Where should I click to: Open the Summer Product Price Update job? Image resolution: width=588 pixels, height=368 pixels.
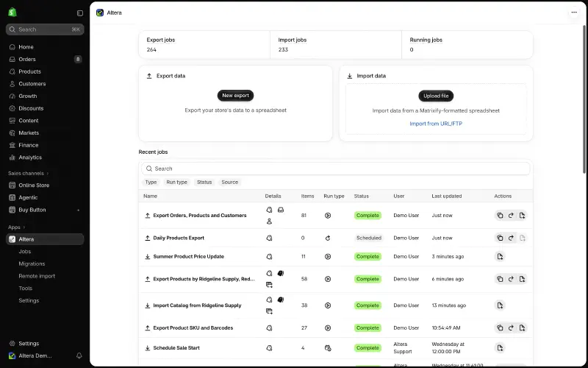click(189, 256)
